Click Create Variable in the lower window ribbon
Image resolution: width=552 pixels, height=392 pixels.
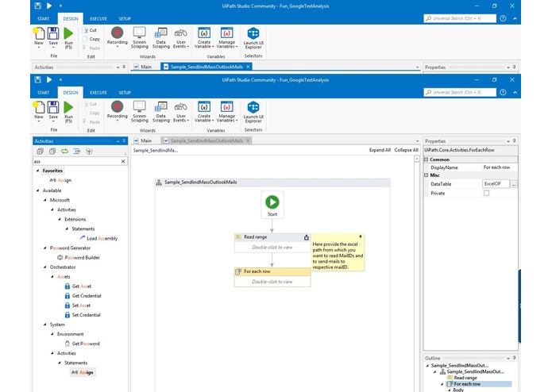coord(204,111)
